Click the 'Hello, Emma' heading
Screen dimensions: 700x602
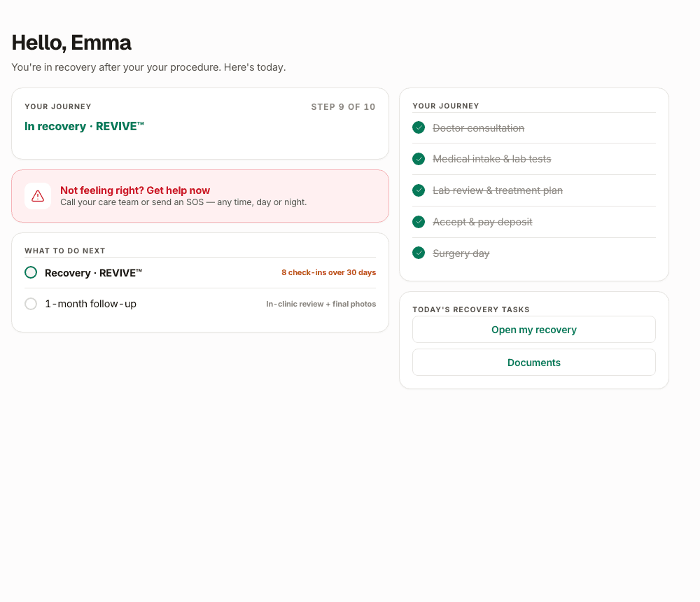click(71, 43)
